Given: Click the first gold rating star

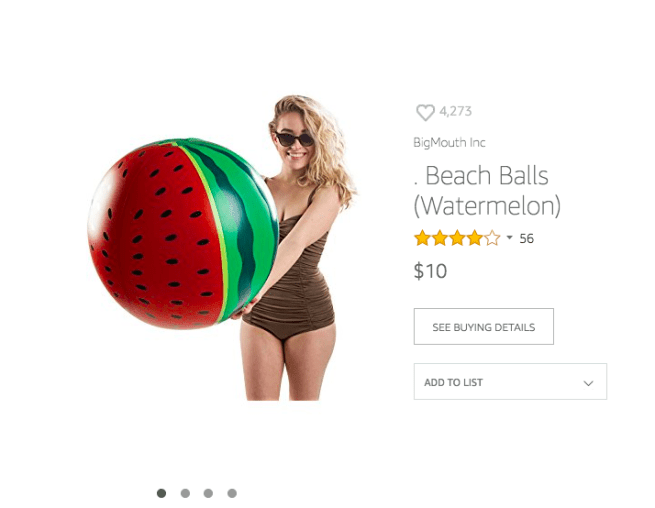Looking at the screenshot, I should pyautogui.click(x=422, y=238).
